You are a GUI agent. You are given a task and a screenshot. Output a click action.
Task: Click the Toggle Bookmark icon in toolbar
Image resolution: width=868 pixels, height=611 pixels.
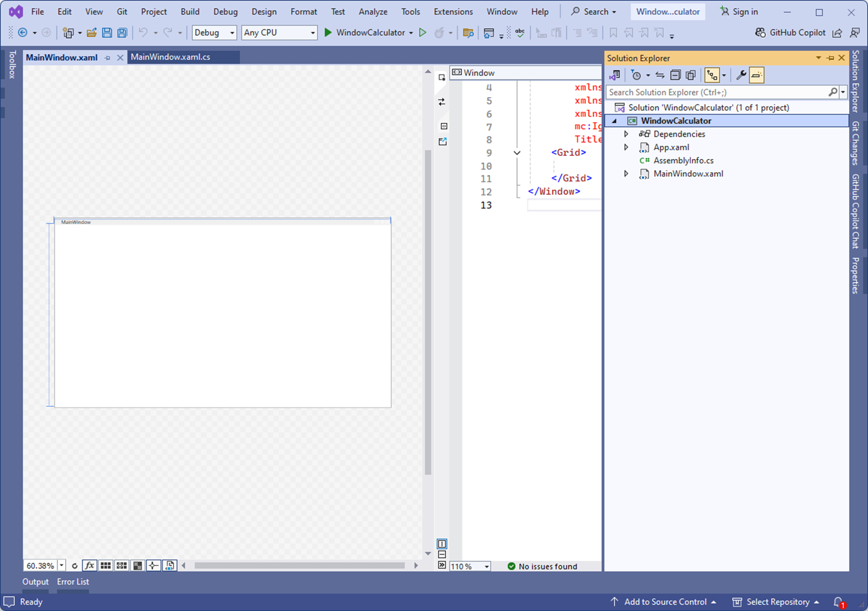[613, 33]
